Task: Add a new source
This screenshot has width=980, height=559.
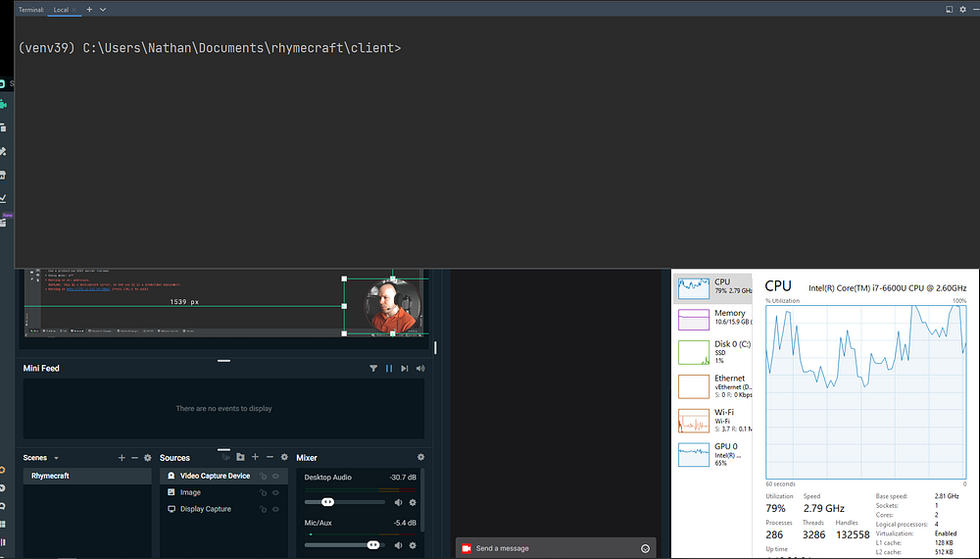Action: (x=255, y=457)
